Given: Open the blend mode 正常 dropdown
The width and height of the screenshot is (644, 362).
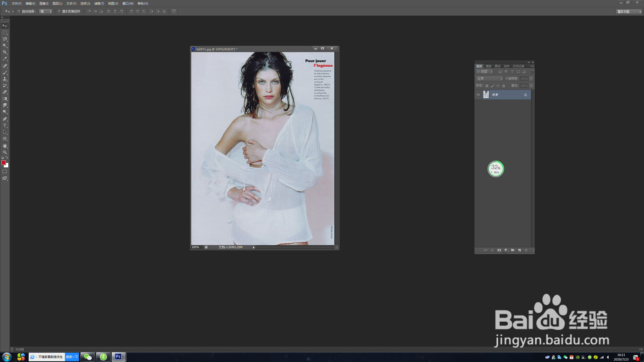Looking at the screenshot, I should 489,79.
